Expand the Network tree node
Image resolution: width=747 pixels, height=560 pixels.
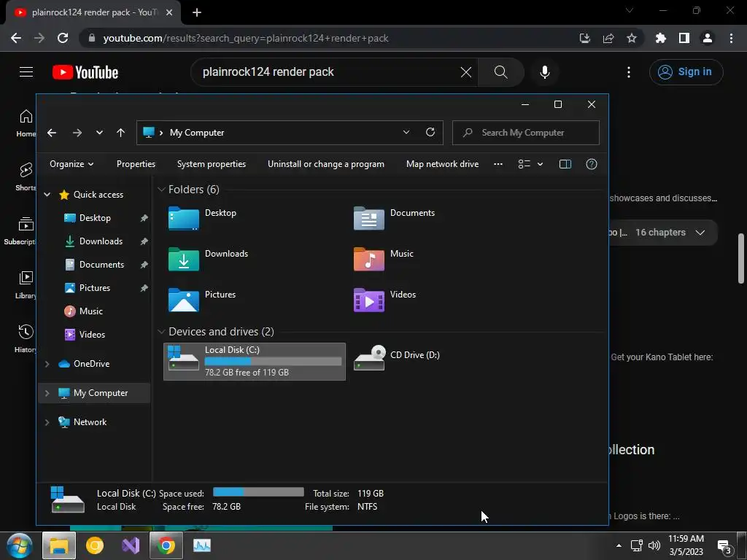[x=47, y=422]
